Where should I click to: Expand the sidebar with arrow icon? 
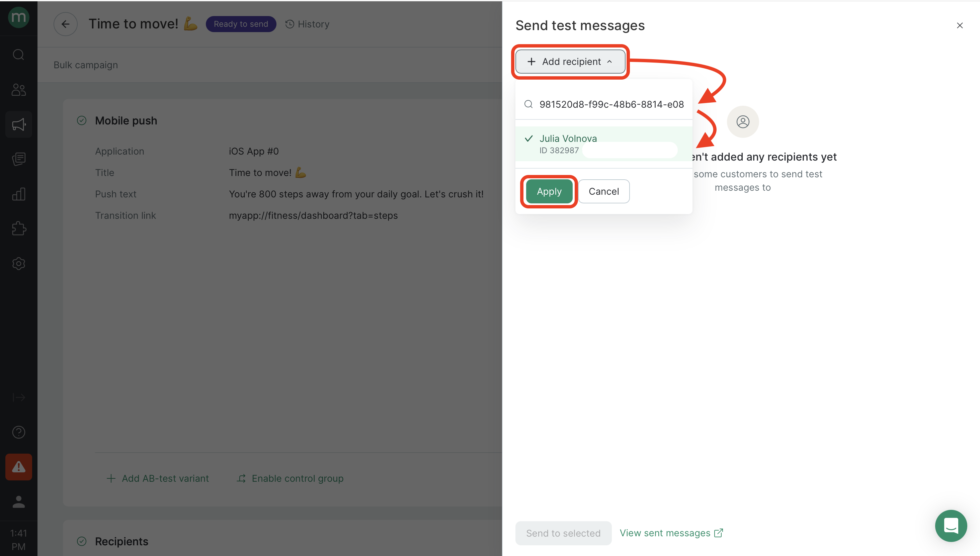point(18,397)
